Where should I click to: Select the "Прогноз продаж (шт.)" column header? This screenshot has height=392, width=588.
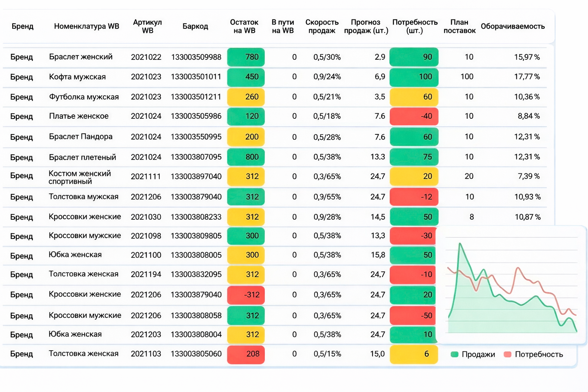point(366,26)
